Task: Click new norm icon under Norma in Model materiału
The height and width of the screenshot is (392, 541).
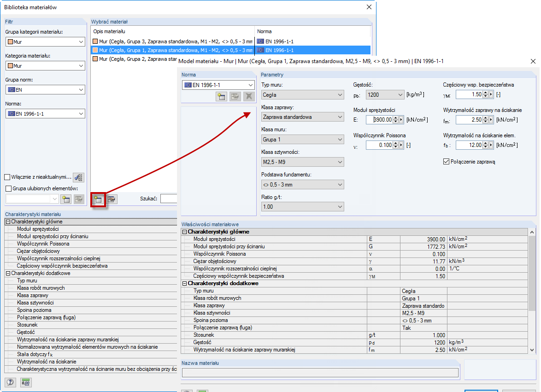Action: pyautogui.click(x=221, y=97)
